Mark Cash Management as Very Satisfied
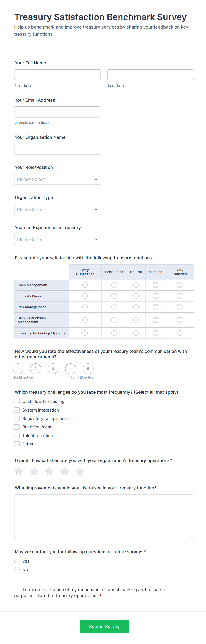Image resolution: width=206 pixels, height=644 pixels. [179, 285]
